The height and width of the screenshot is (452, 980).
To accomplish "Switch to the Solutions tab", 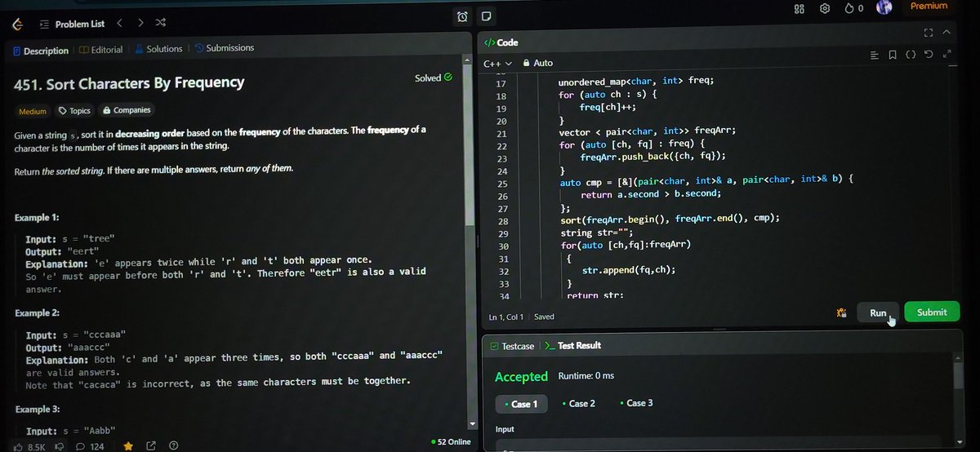I will tap(158, 49).
